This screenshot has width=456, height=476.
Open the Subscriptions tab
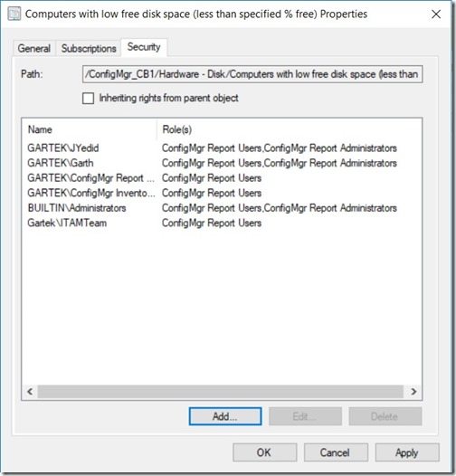[x=89, y=49]
